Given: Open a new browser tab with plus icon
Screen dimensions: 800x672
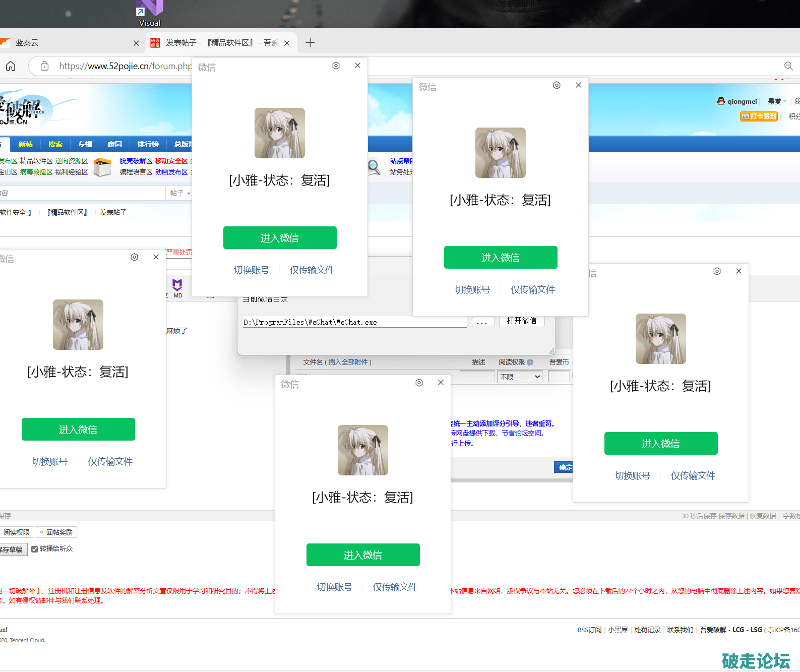Looking at the screenshot, I should point(310,43).
